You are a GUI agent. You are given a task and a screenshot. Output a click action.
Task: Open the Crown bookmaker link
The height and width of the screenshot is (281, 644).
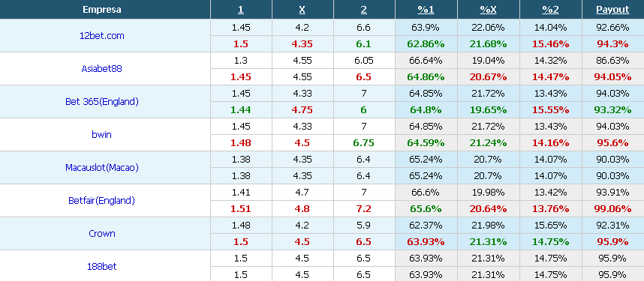point(102,233)
